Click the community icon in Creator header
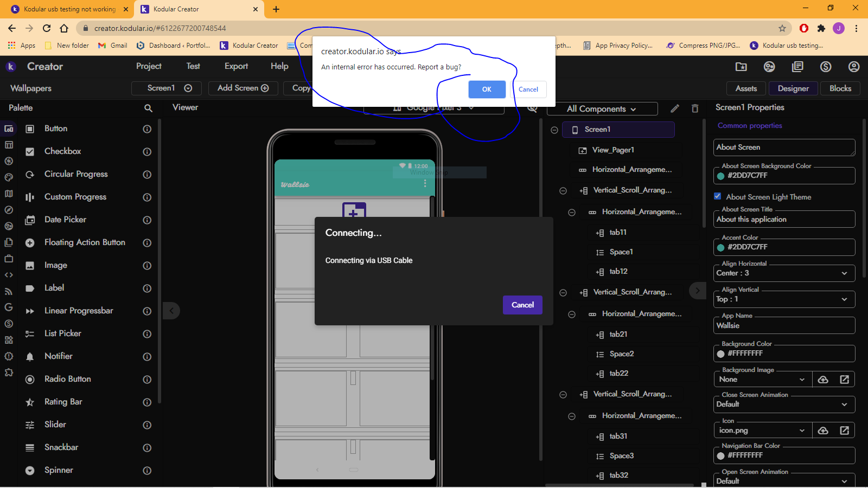The image size is (868, 488). 769,67
